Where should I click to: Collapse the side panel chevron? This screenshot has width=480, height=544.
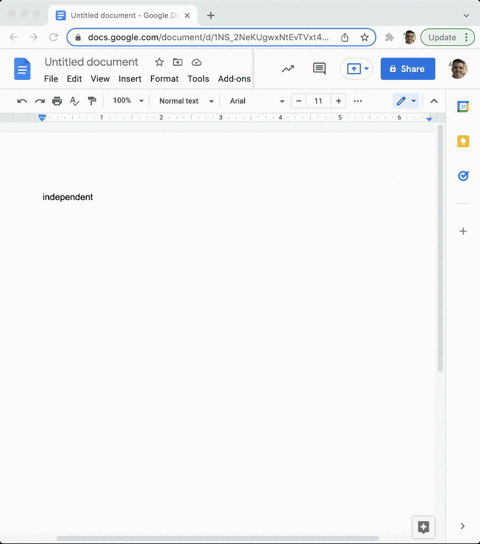pos(462,526)
